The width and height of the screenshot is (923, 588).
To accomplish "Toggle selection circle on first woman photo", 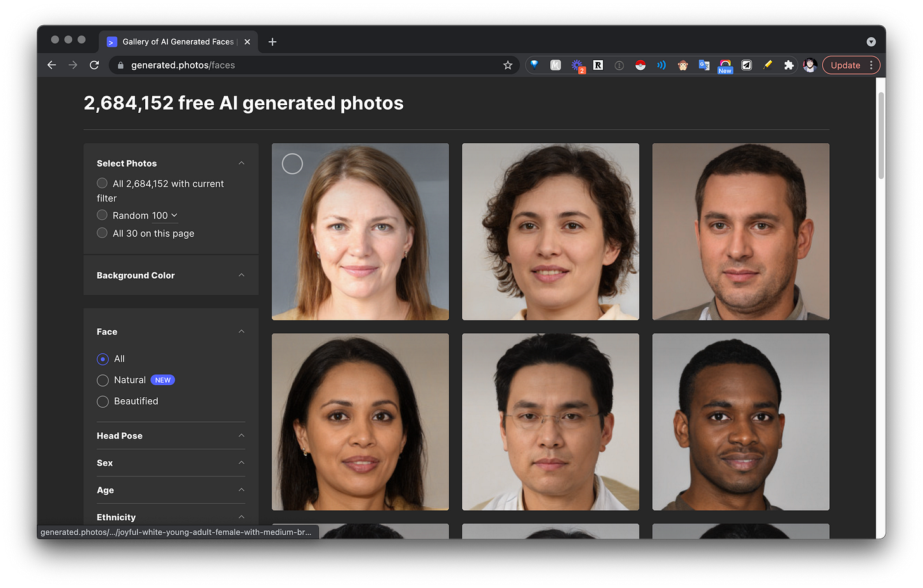I will tap(292, 164).
